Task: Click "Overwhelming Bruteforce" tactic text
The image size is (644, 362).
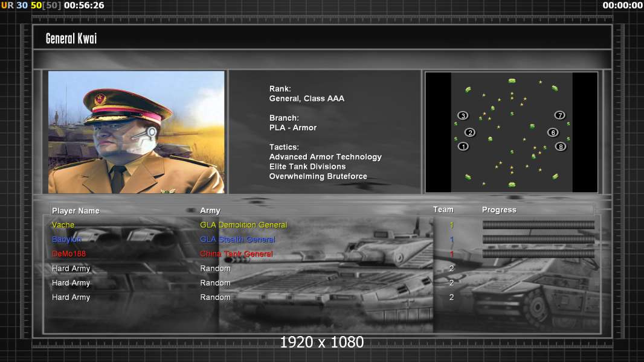Action: tap(318, 176)
